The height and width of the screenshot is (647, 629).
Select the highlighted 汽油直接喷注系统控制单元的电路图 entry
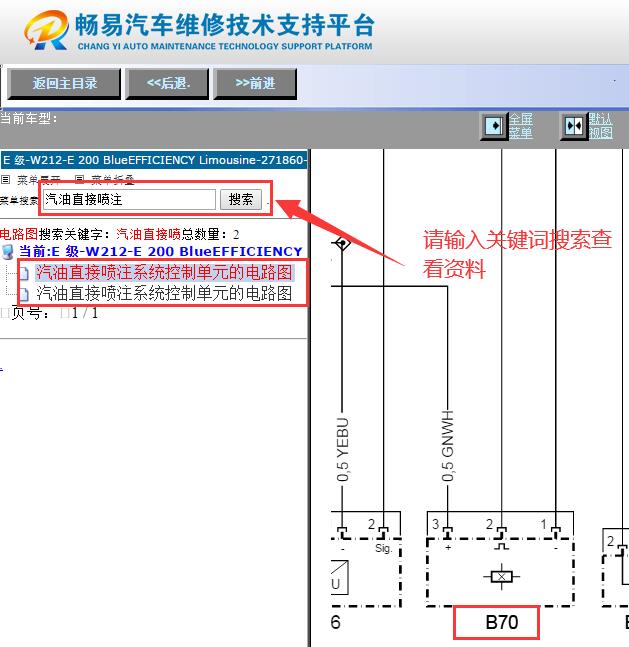[164, 272]
